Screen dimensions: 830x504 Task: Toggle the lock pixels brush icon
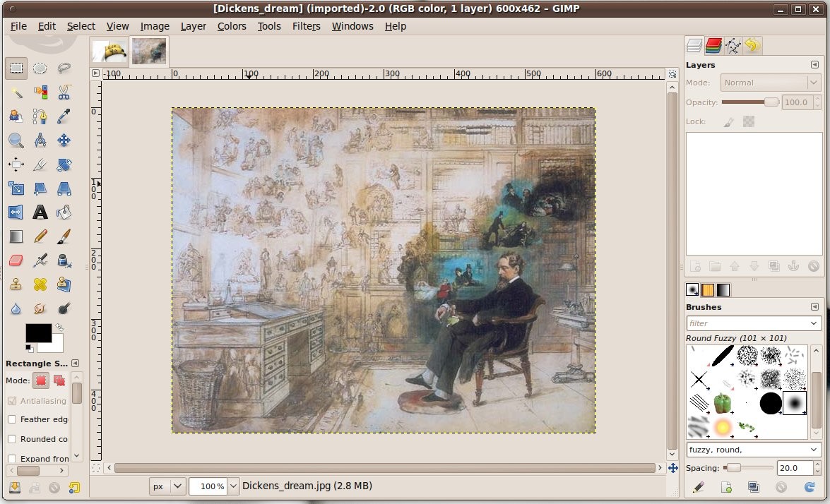click(x=729, y=122)
